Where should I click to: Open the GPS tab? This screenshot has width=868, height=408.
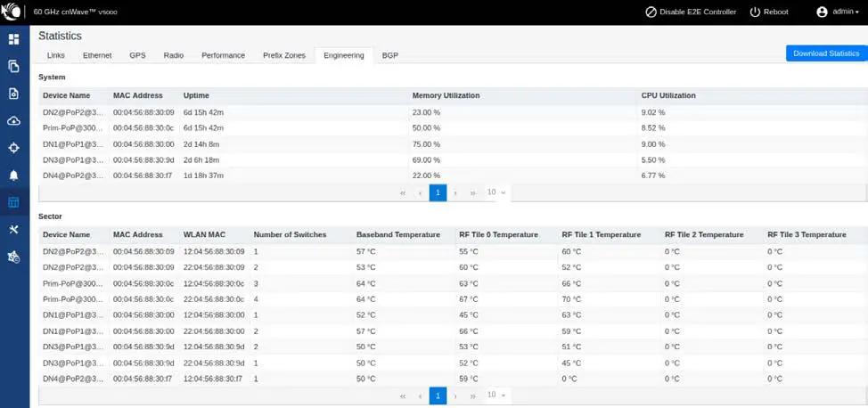pos(137,55)
